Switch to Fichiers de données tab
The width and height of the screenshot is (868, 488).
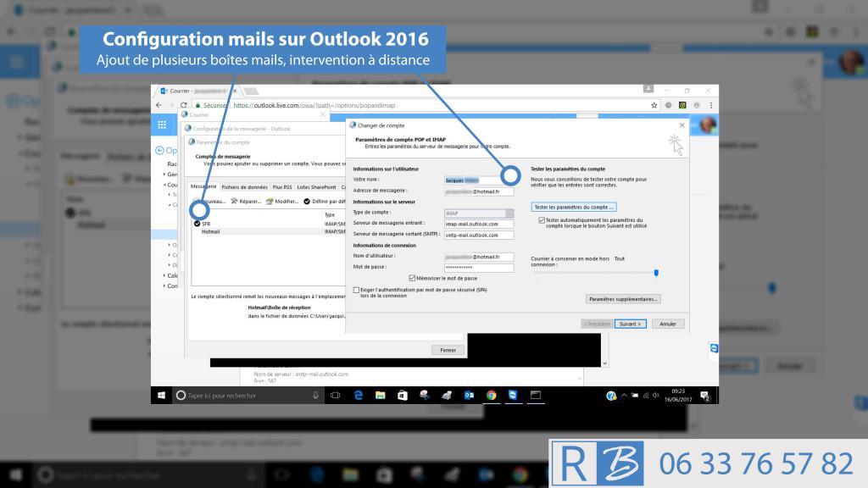pyautogui.click(x=244, y=187)
